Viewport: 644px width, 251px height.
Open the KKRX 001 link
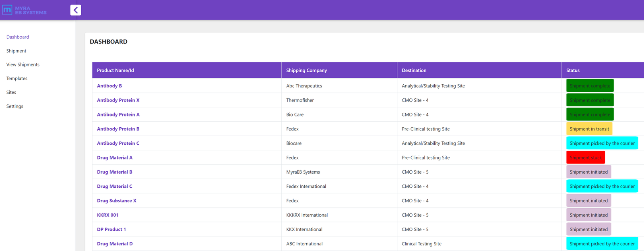[108, 215]
